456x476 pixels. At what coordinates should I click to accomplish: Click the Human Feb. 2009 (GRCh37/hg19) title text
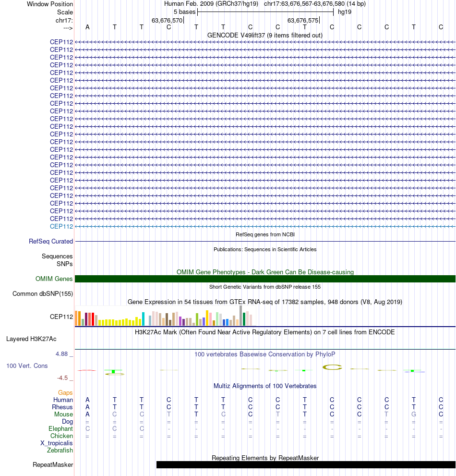point(211,4)
